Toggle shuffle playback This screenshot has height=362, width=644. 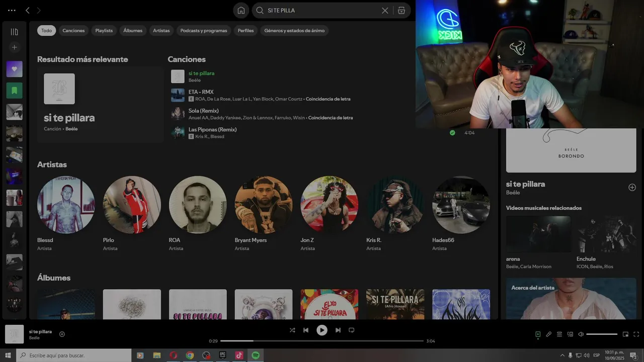292,330
